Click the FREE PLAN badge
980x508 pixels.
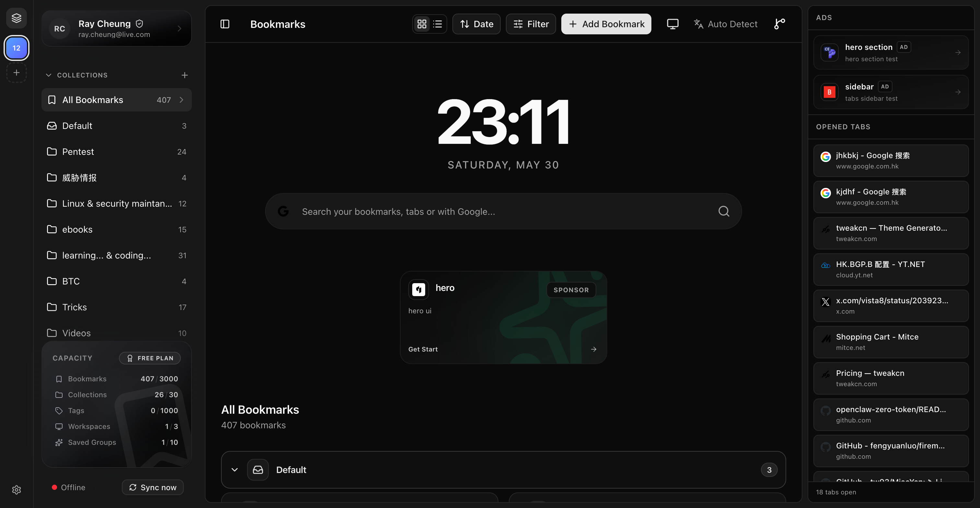tap(150, 358)
